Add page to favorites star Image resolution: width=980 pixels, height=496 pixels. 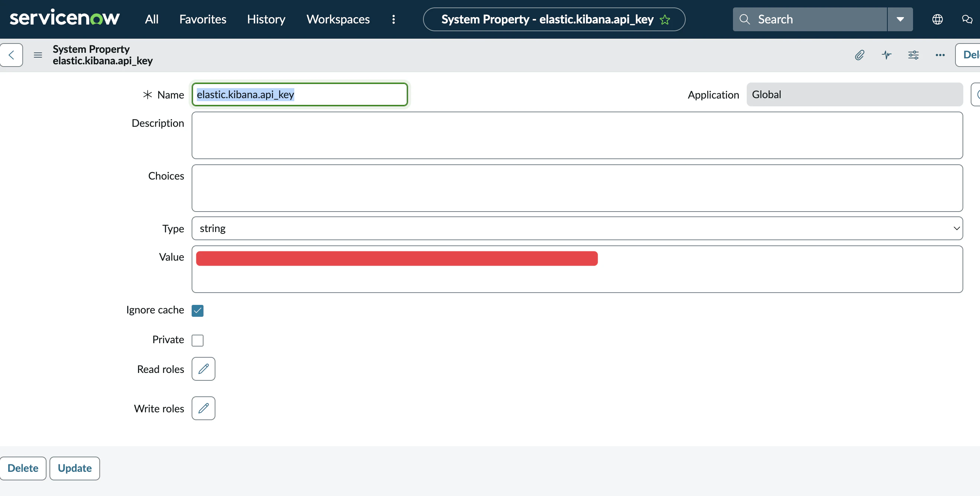tap(664, 19)
